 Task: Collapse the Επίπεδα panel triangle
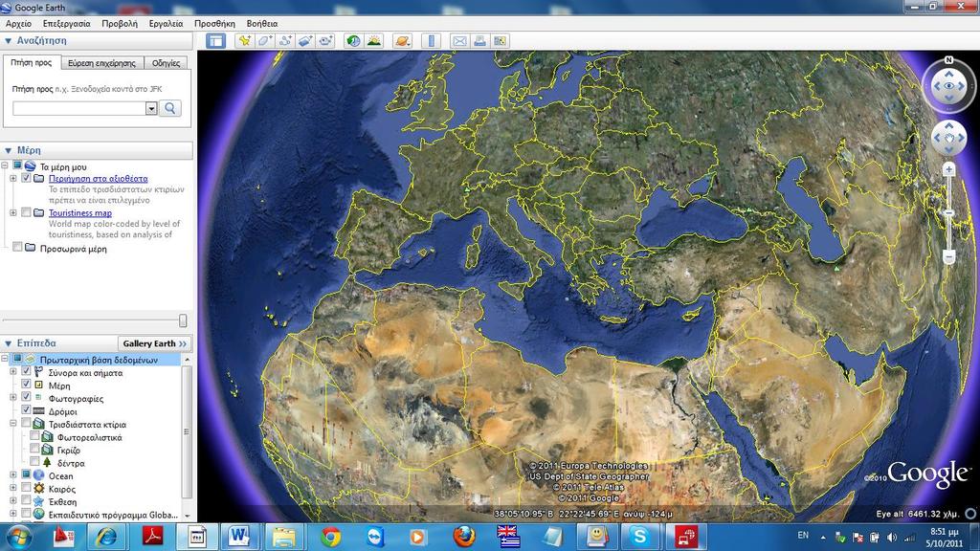(8, 343)
